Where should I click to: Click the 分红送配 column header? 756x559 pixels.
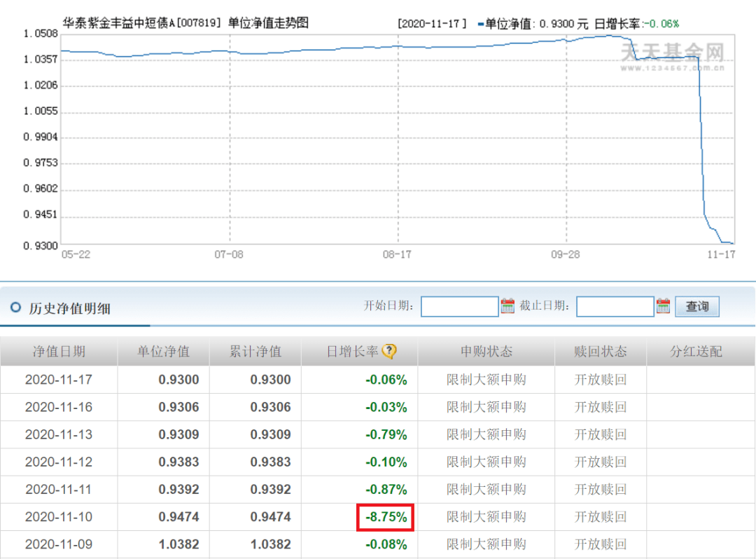point(696,352)
